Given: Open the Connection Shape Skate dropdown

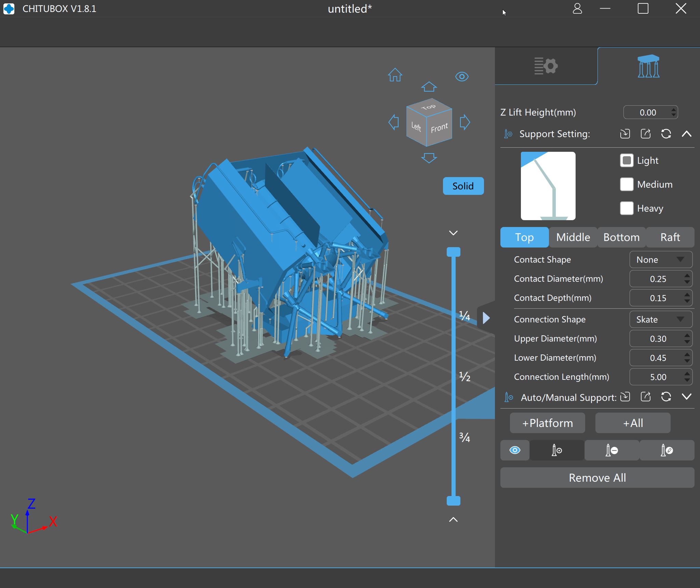Looking at the screenshot, I should tap(661, 319).
